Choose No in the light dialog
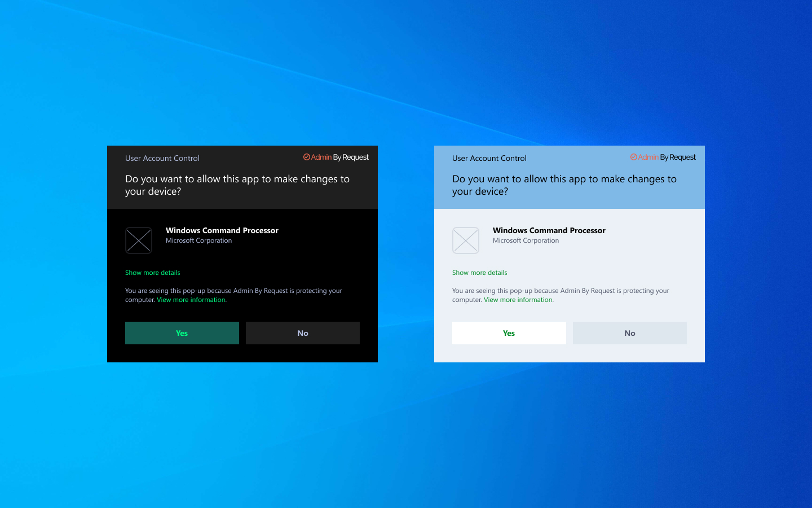The width and height of the screenshot is (812, 508). coord(630,333)
